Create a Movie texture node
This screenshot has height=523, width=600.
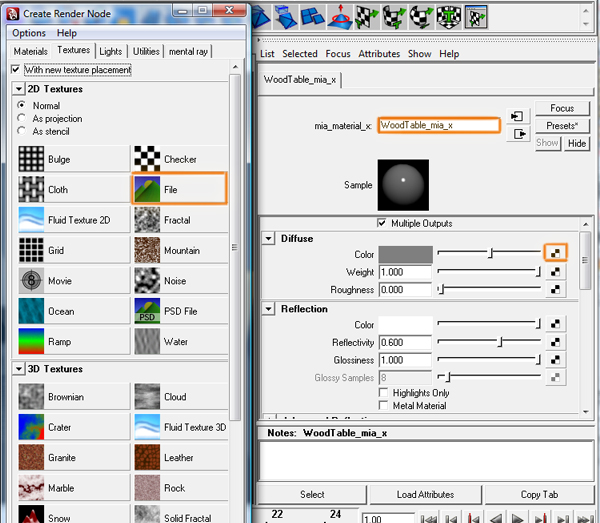click(74, 280)
